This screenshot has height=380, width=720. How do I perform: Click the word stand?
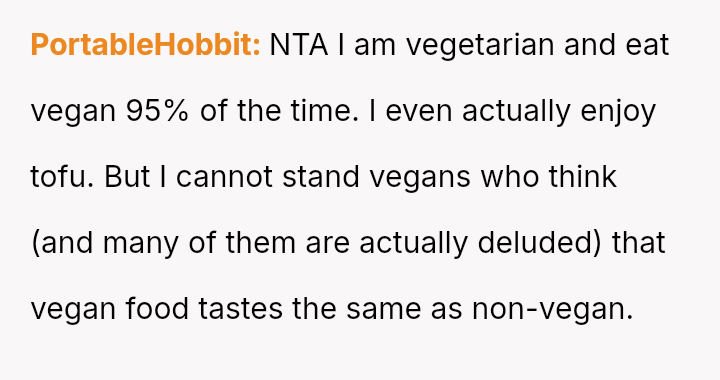tap(321, 177)
